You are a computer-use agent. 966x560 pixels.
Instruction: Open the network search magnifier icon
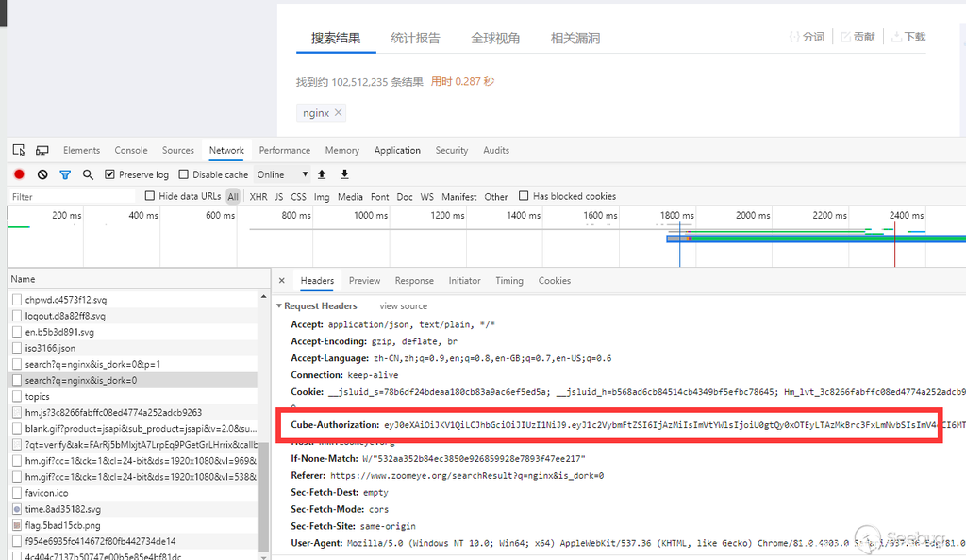click(88, 174)
